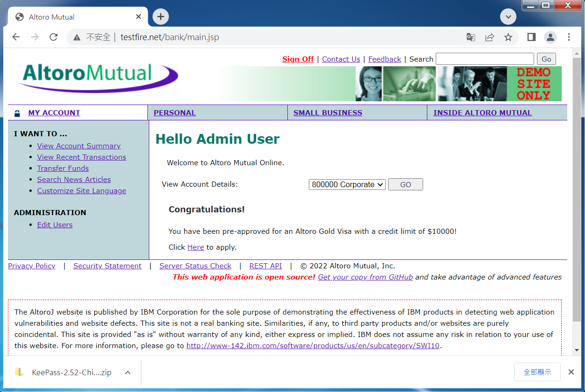Bookmark this page with the star
This screenshot has height=392, width=585.
pos(508,37)
